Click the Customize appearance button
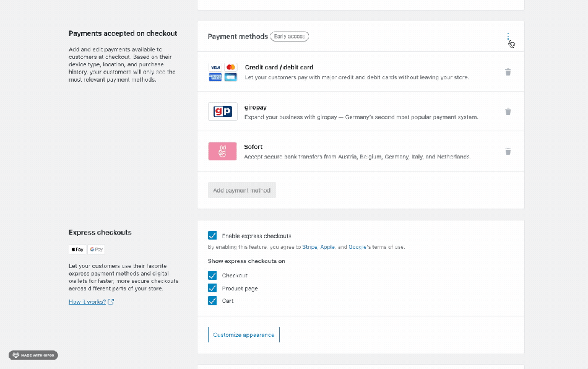 tap(244, 335)
